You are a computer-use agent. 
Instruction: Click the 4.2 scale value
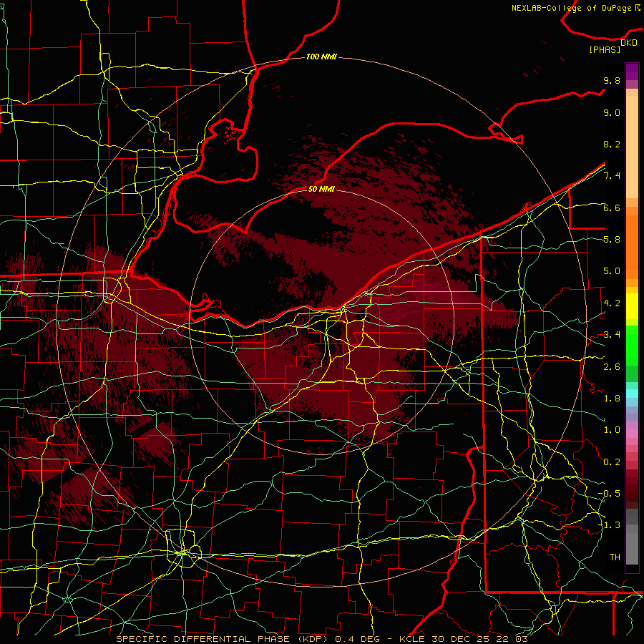pyautogui.click(x=612, y=303)
